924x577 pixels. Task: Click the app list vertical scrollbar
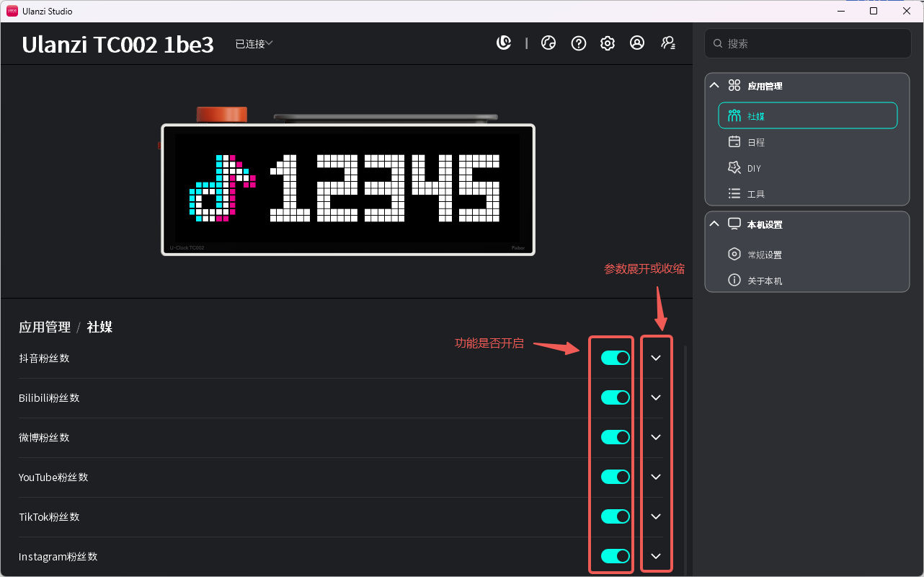(685, 460)
